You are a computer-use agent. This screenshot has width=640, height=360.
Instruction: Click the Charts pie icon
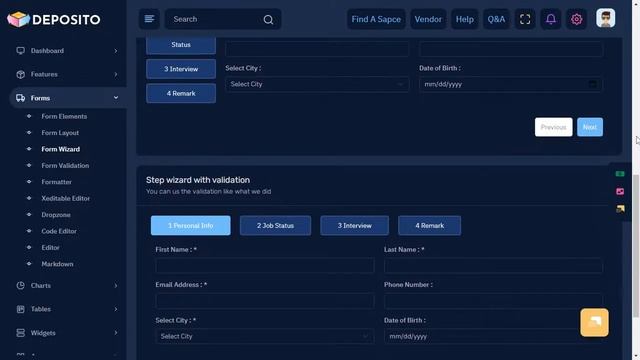click(x=20, y=285)
